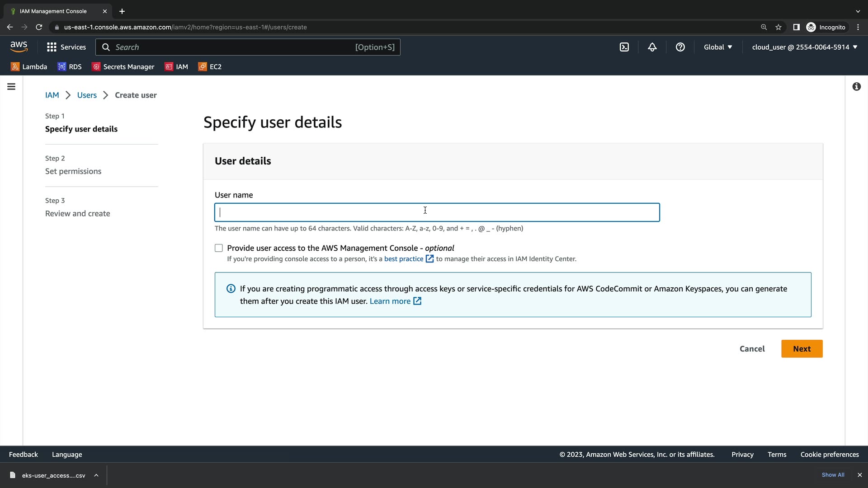This screenshot has height=488, width=868.
Task: Enable AWS Management Console access checkbox
Action: [219, 248]
